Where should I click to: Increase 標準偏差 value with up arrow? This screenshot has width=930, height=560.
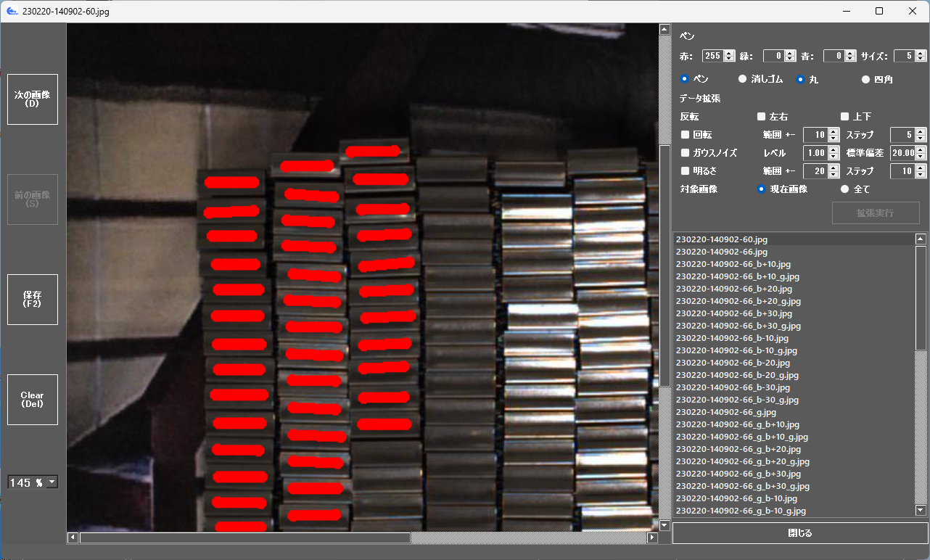coord(921,149)
